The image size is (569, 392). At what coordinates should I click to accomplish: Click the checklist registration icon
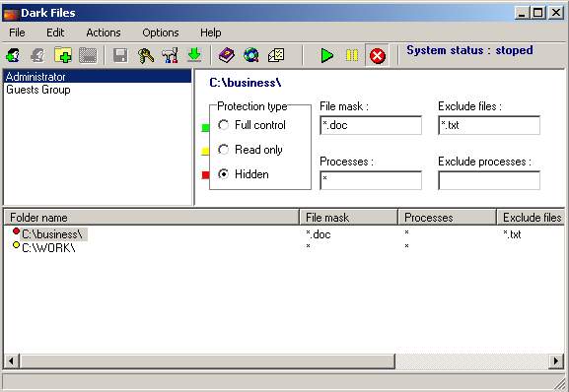click(x=276, y=55)
